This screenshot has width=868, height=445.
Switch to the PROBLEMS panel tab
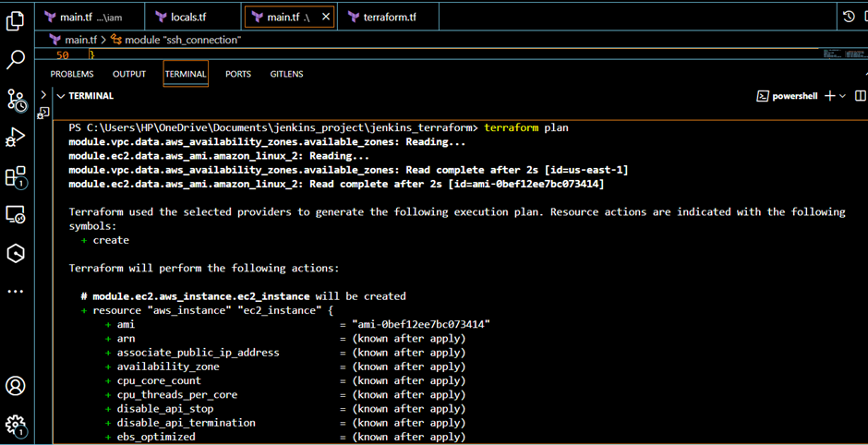click(72, 74)
